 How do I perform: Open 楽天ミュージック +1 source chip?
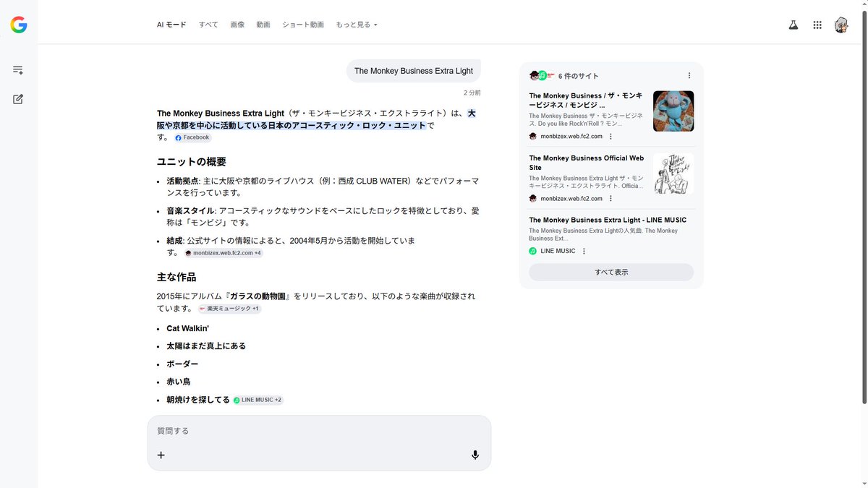point(229,309)
